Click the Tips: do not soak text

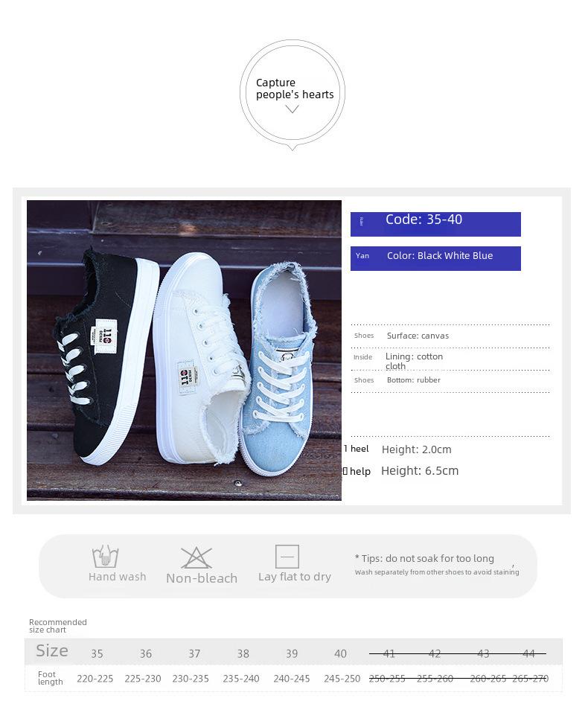pyautogui.click(x=425, y=558)
